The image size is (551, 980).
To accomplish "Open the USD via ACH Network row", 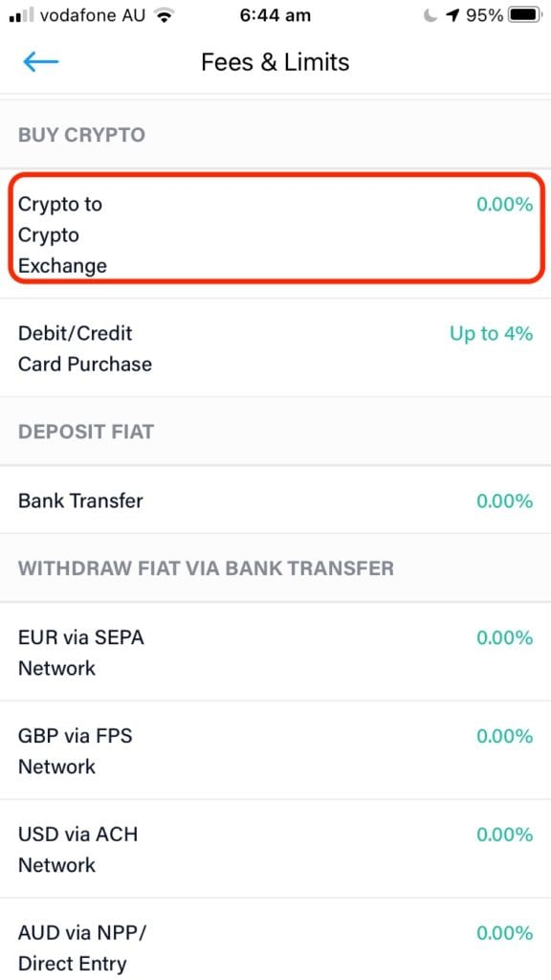I will [275, 849].
